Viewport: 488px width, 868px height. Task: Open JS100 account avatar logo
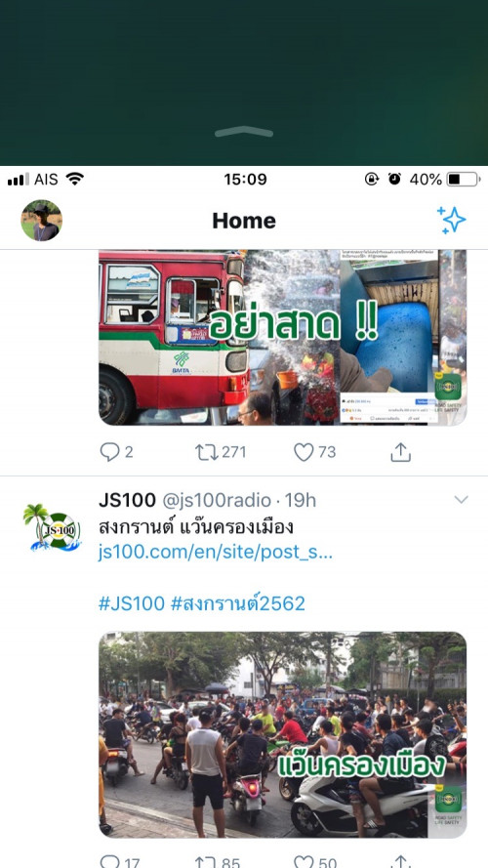click(x=52, y=527)
